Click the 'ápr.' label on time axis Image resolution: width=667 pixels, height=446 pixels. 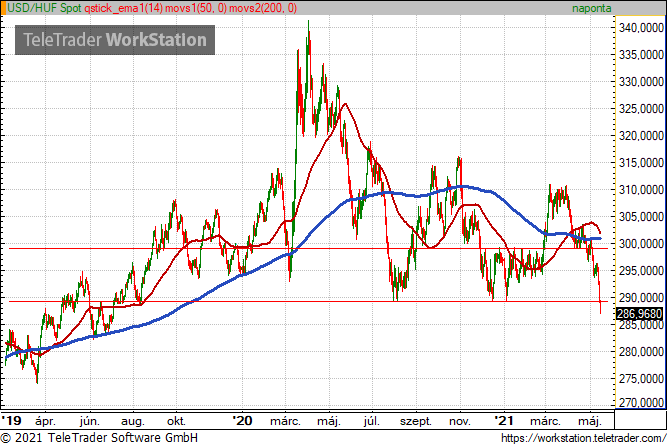(x=45, y=421)
